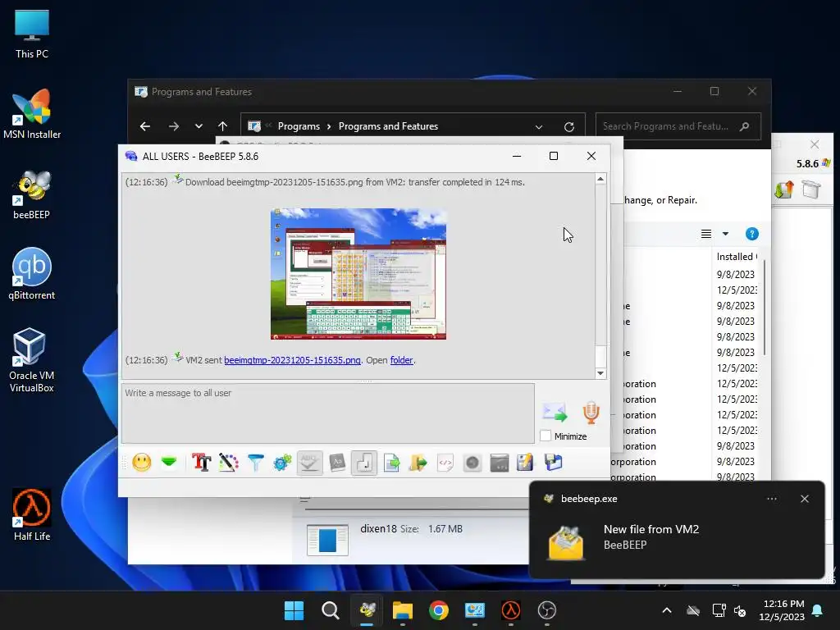Click the blue floppy disks icon in toolbar
Viewport: 840px width, 630px height.
(553, 463)
